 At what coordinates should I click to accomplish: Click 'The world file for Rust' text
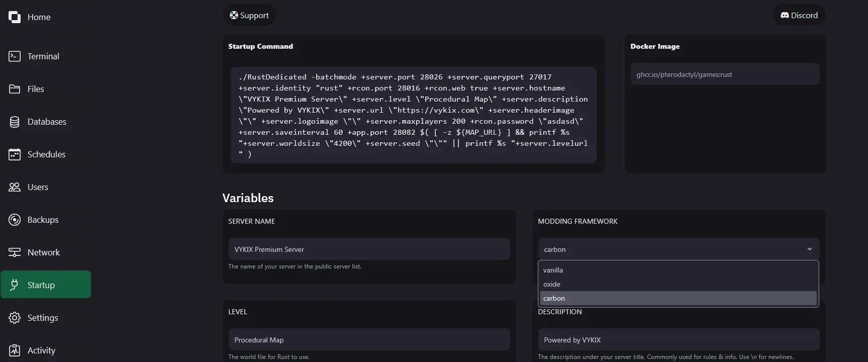pos(269,357)
